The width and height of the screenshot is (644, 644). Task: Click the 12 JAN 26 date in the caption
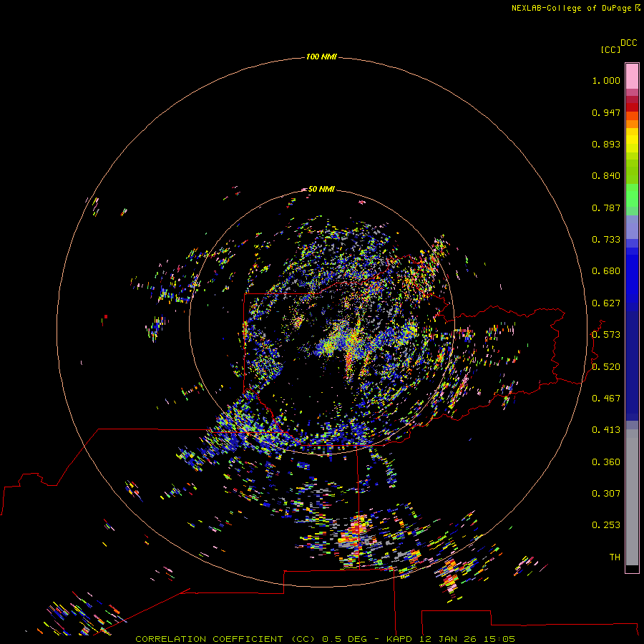(448, 639)
